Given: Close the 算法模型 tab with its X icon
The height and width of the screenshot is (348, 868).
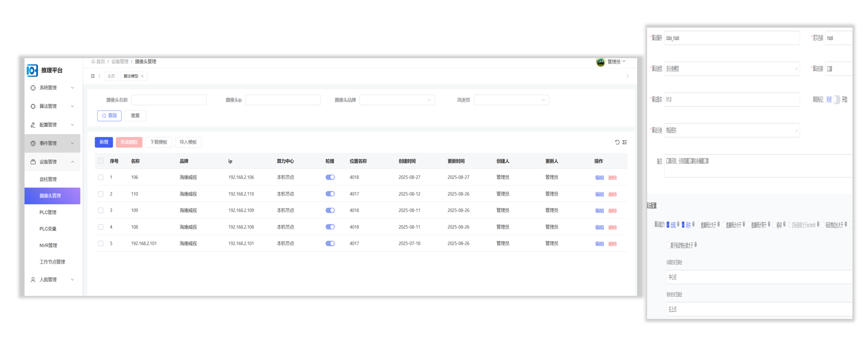Looking at the screenshot, I should tap(142, 76).
